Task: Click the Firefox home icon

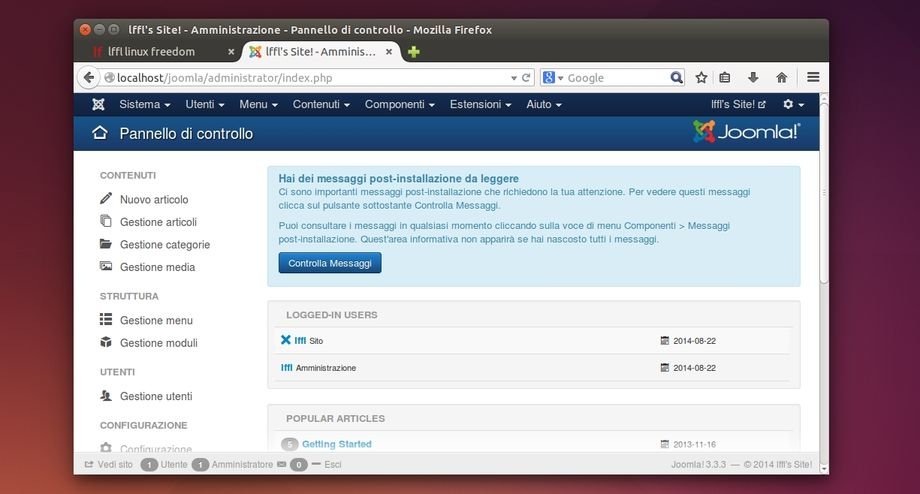Action: click(x=782, y=77)
